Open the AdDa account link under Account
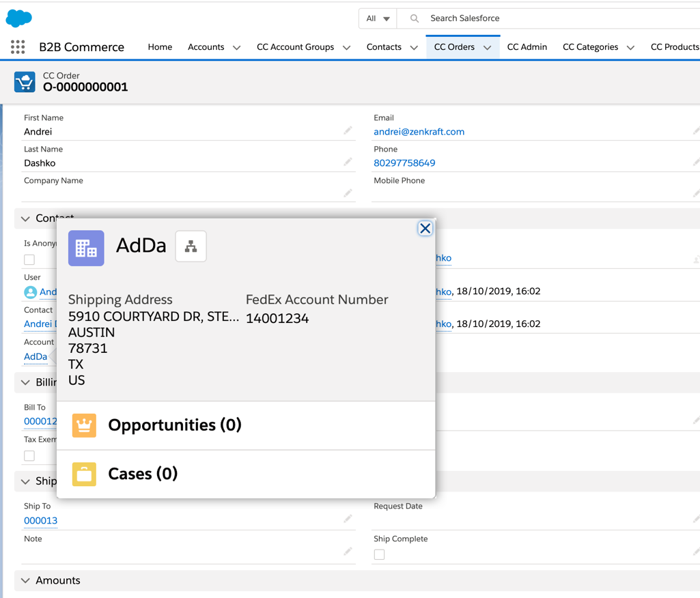This screenshot has width=700, height=598. (x=36, y=356)
